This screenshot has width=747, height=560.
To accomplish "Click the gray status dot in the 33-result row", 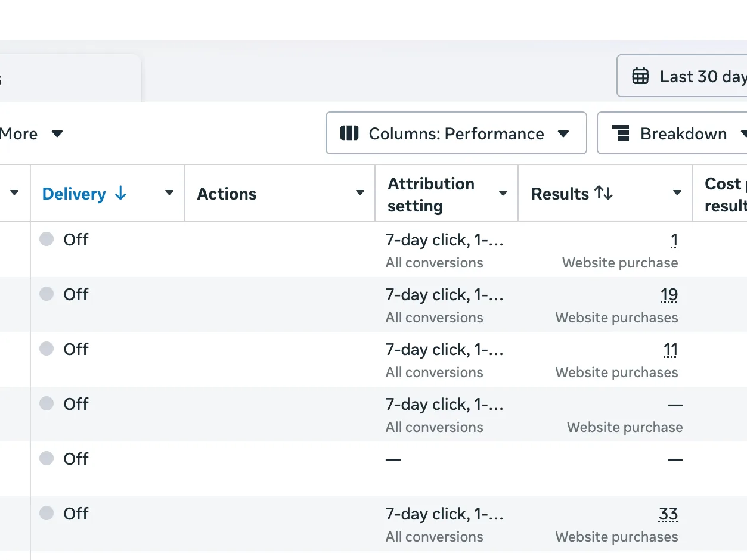I will (47, 513).
